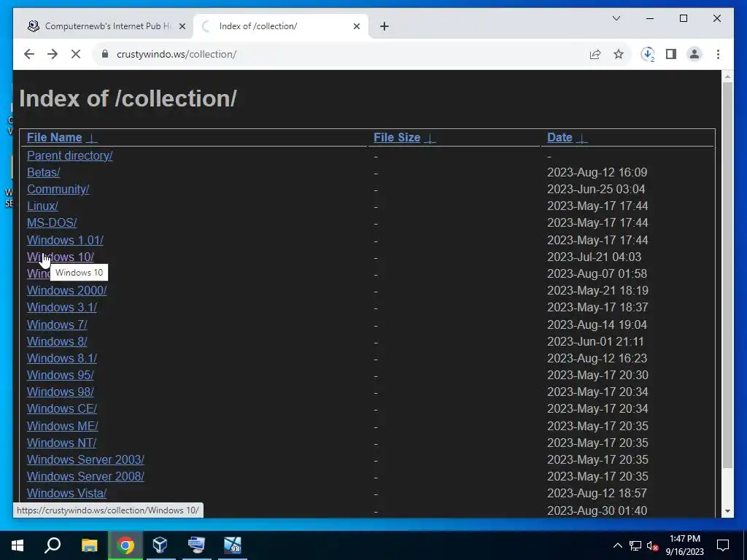Viewport: 747px width, 560px height.
Task: Close the Computernewb's Internet Pub tab
Action: tap(182, 27)
